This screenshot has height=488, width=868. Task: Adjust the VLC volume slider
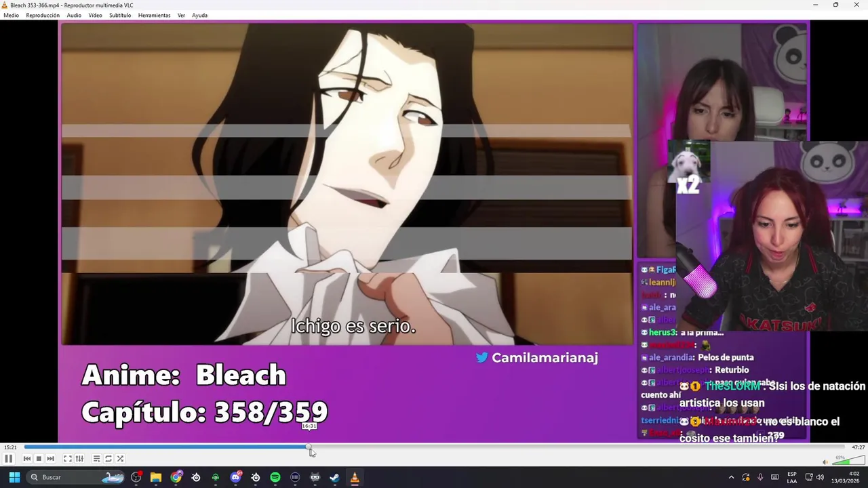pyautogui.click(x=847, y=462)
